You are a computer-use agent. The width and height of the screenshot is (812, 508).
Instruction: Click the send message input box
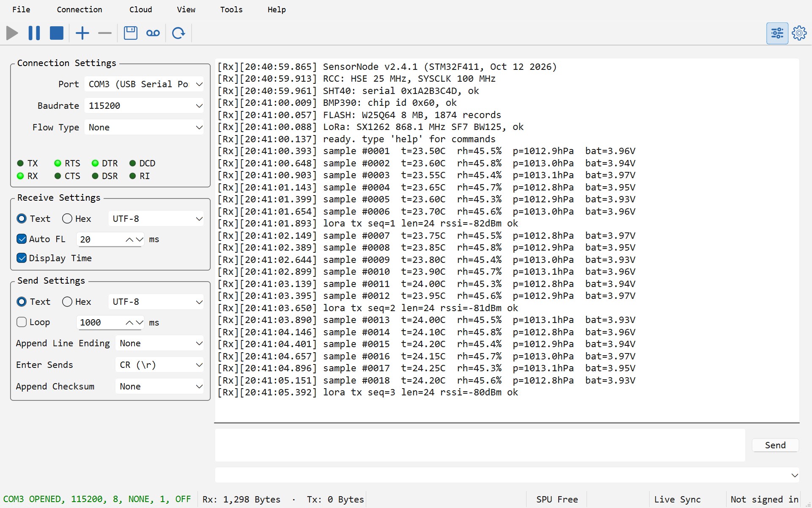tap(480, 445)
